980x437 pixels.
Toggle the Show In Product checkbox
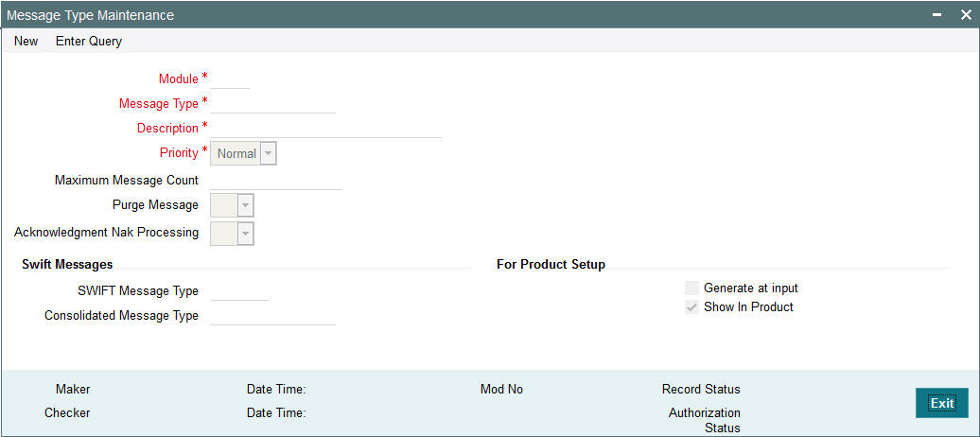tap(691, 307)
